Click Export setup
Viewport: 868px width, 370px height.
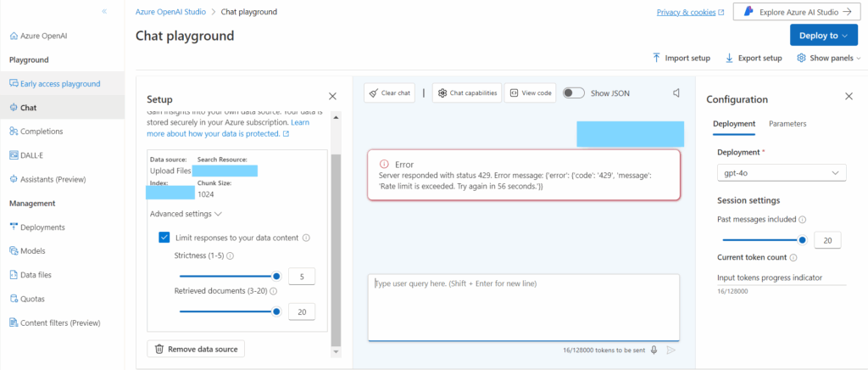tap(754, 59)
